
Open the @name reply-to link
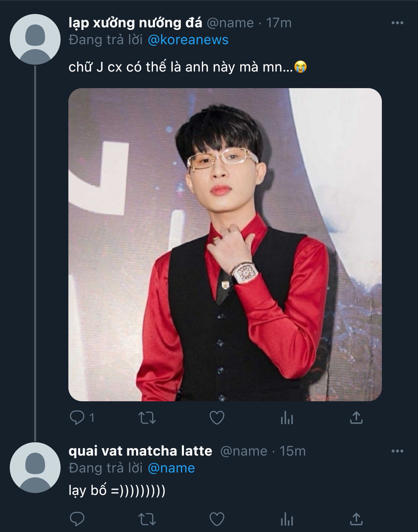coord(171,468)
